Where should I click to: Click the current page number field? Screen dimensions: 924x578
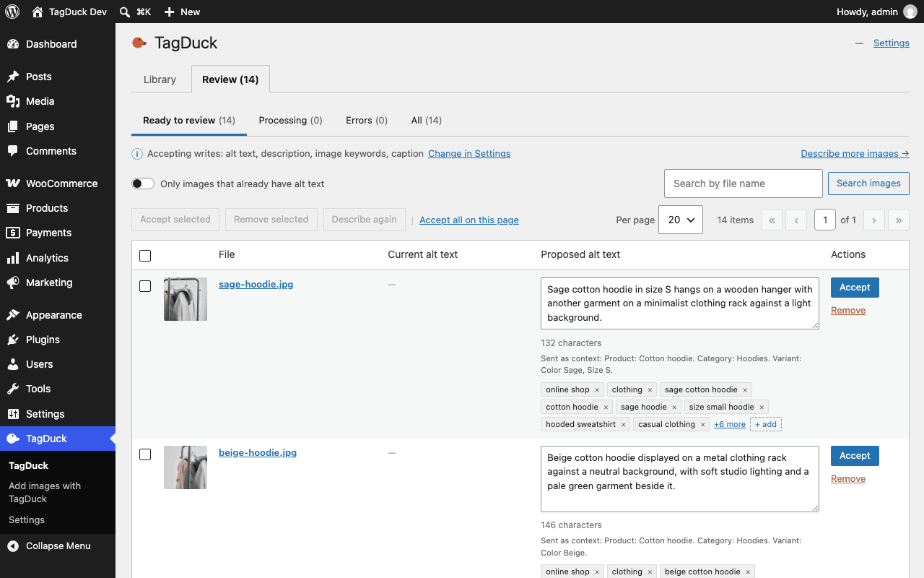[x=825, y=220]
